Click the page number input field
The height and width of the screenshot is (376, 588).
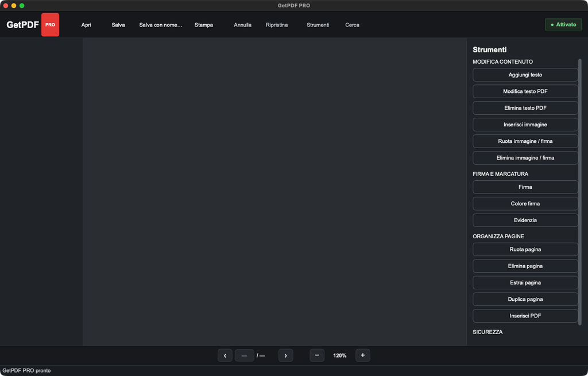click(245, 355)
